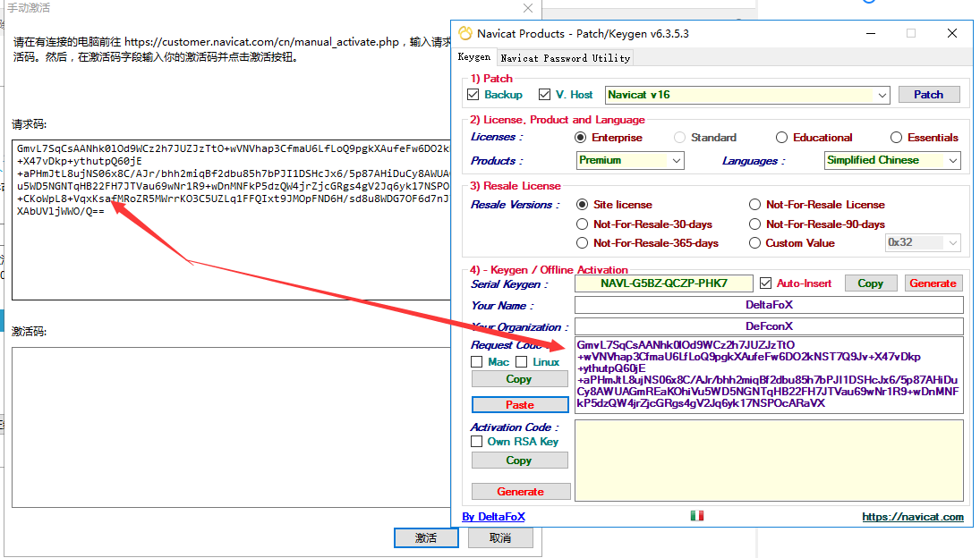Close the manual activation dialog
980x558 pixels.
pos(527,8)
